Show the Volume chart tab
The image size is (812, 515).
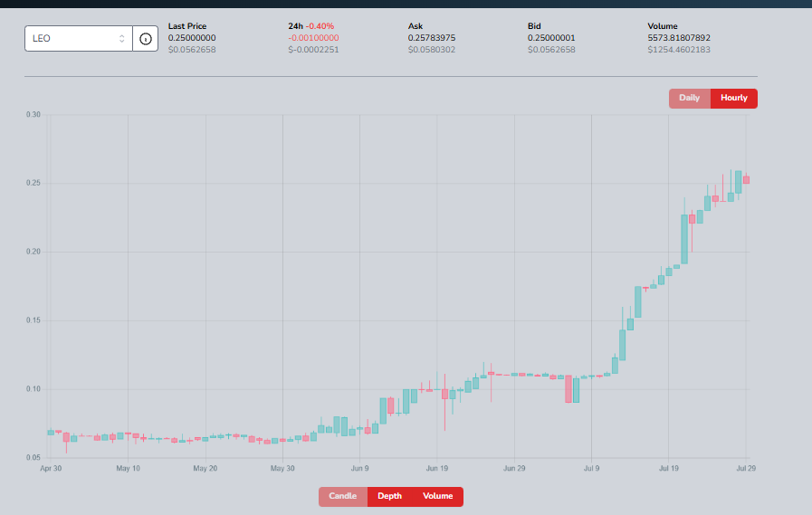click(437, 496)
